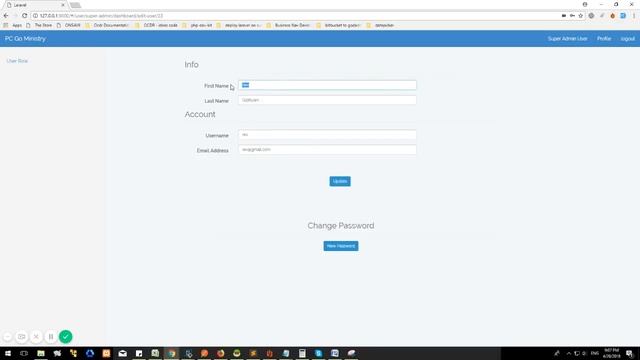This screenshot has width=640, height=360.
Task: Click the camera toggle in recorder controls
Action: click(x=22, y=336)
